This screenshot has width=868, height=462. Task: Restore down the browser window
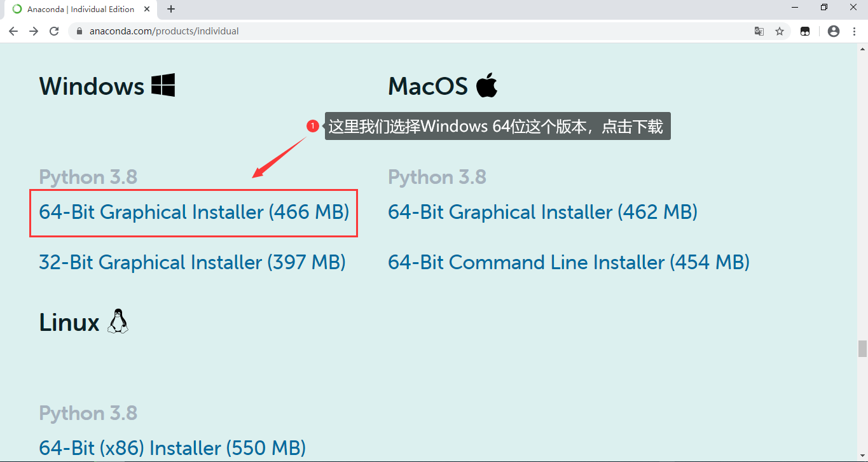[824, 7]
